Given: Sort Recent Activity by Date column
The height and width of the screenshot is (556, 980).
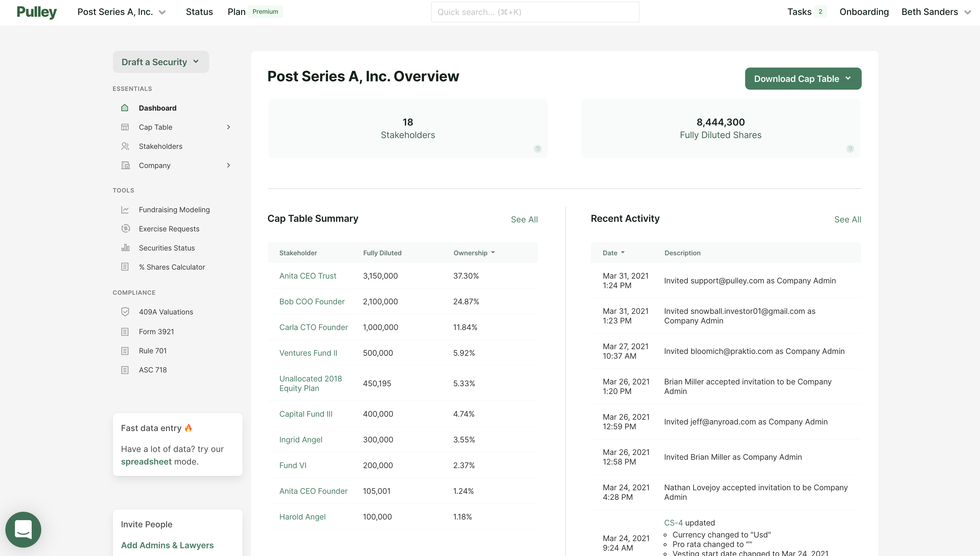Looking at the screenshot, I should click(x=613, y=253).
